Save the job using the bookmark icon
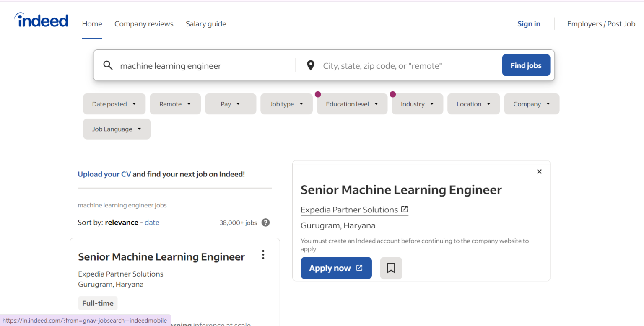The image size is (644, 326). coord(391,268)
